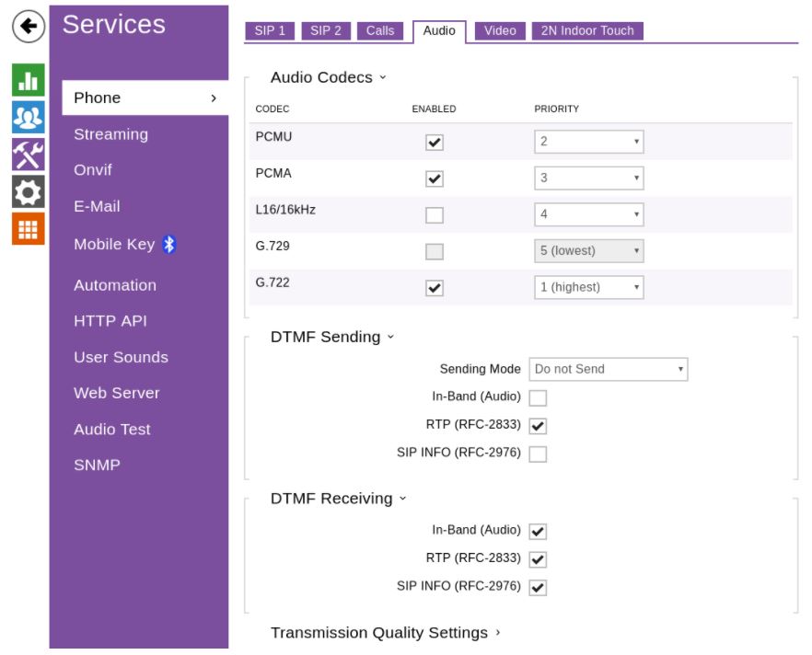Collapse the Audio Codecs section
Screen dimensions: 812x655
[x=328, y=78]
